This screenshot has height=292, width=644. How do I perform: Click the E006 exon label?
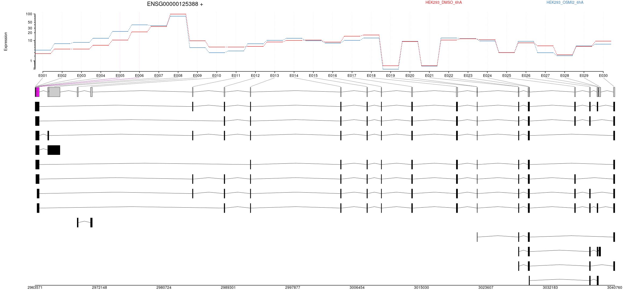139,76
